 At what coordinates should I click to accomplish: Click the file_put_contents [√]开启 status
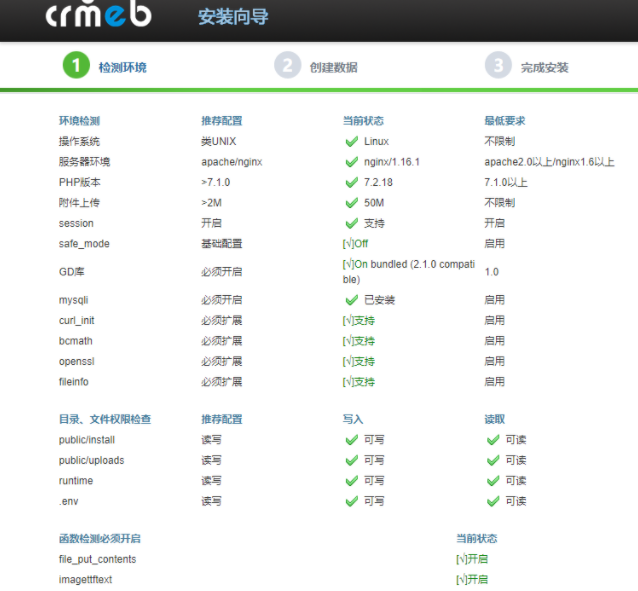(472, 559)
